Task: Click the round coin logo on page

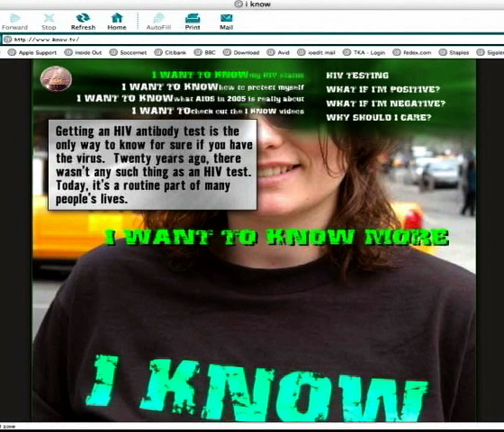Action: [x=56, y=78]
